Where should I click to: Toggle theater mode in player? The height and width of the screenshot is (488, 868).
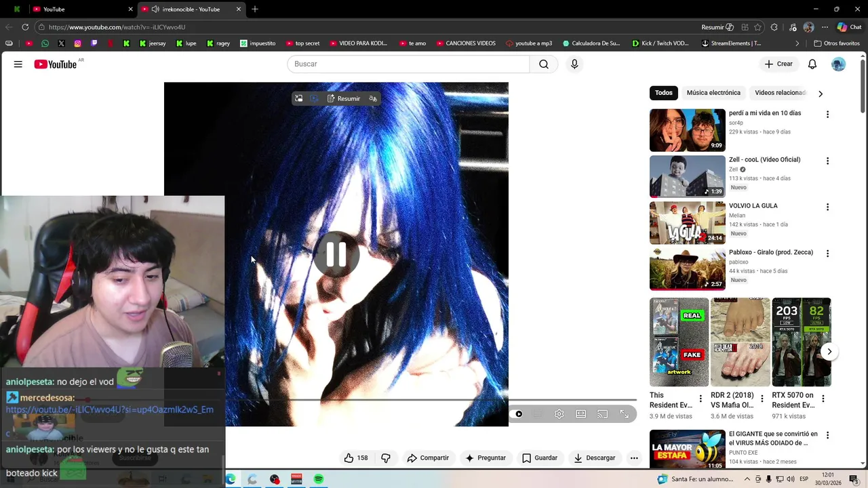(581, 414)
